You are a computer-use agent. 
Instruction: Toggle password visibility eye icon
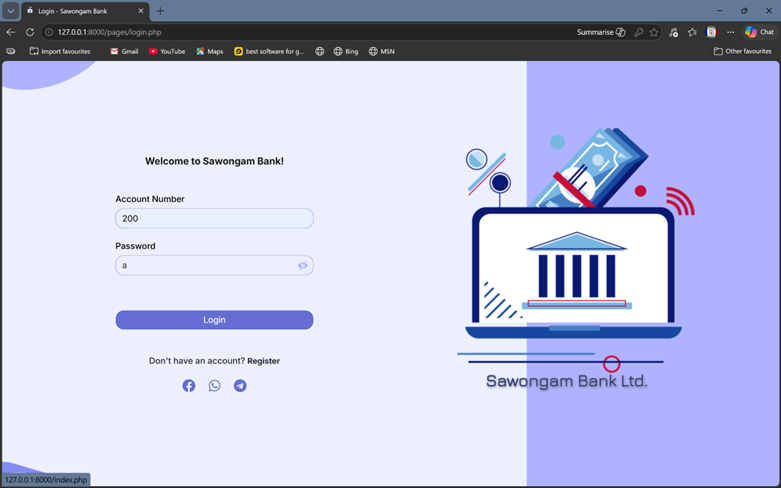pyautogui.click(x=302, y=265)
